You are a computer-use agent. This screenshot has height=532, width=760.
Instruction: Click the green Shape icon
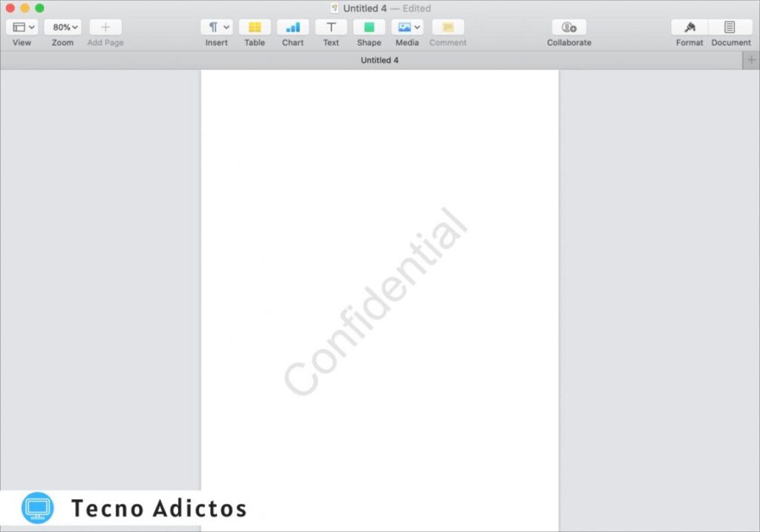click(x=369, y=27)
